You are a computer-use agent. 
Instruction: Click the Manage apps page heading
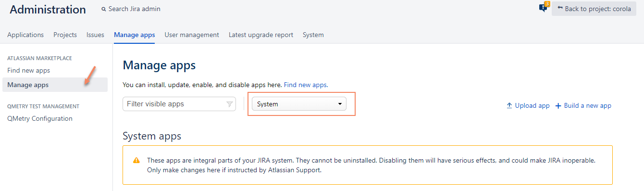pyautogui.click(x=159, y=65)
